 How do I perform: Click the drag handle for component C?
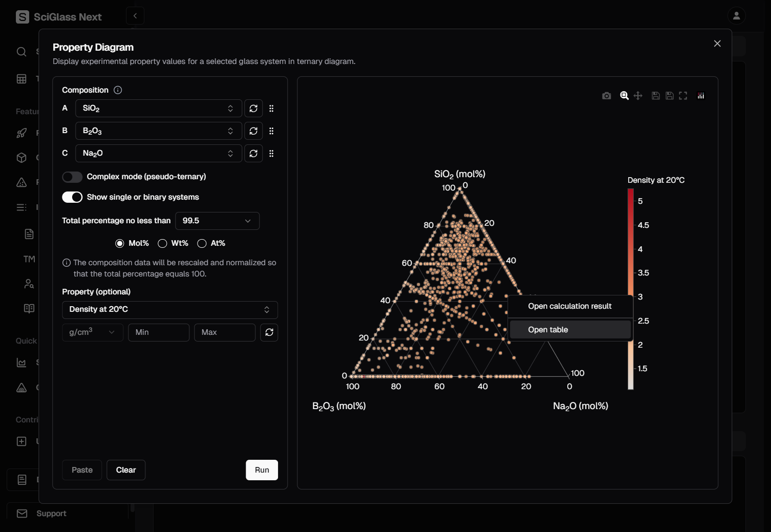point(271,154)
